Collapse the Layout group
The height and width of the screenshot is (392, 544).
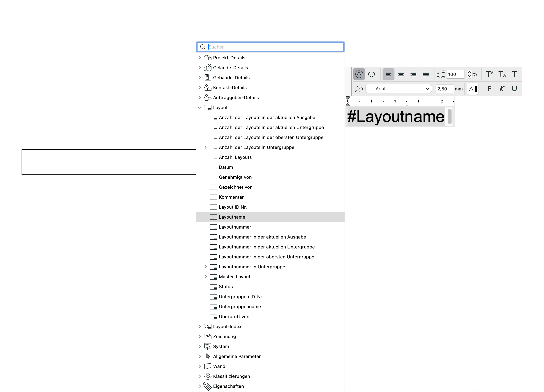[x=200, y=107]
